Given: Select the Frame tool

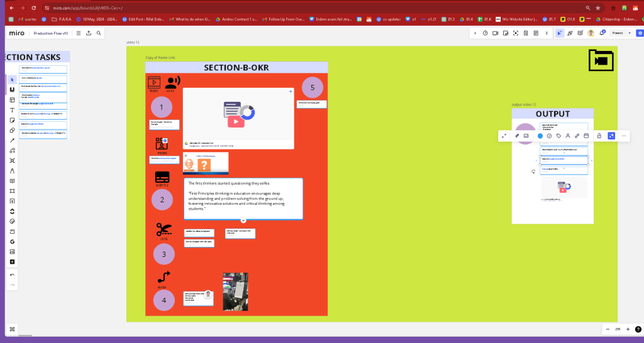Looking at the screenshot, I should tap(13, 191).
